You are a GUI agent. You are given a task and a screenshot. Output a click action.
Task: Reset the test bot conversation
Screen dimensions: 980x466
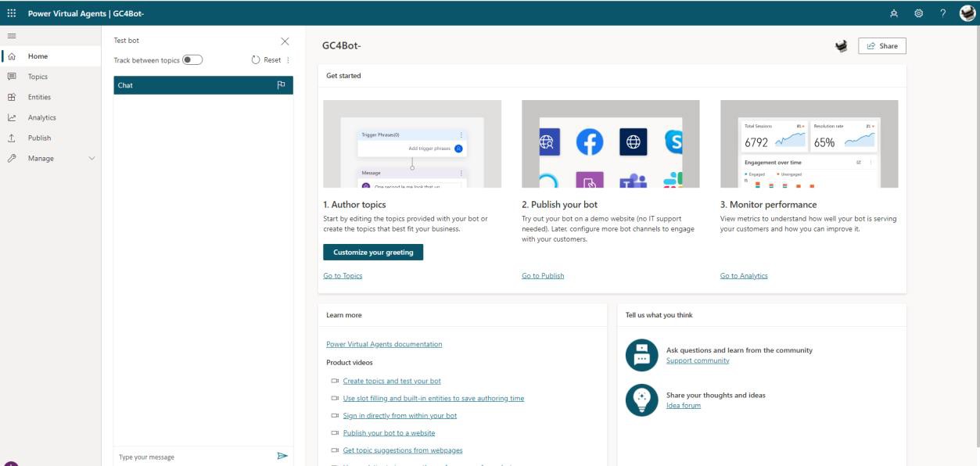266,60
